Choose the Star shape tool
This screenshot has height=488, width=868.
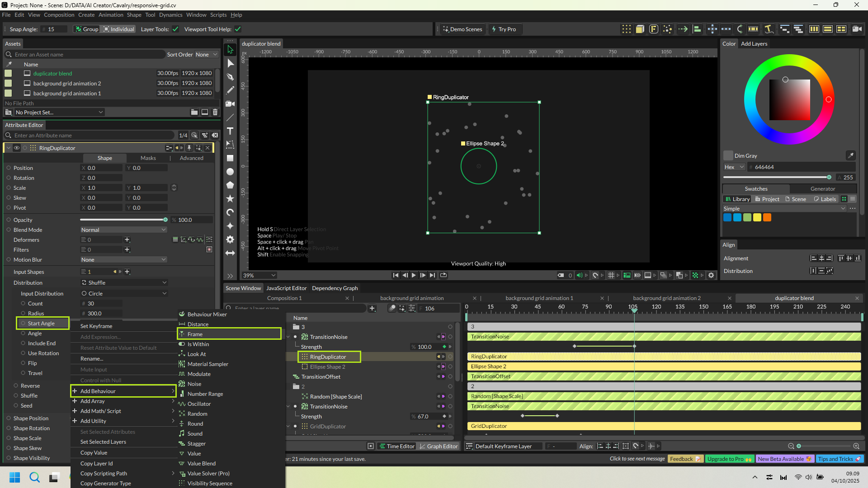click(x=230, y=199)
